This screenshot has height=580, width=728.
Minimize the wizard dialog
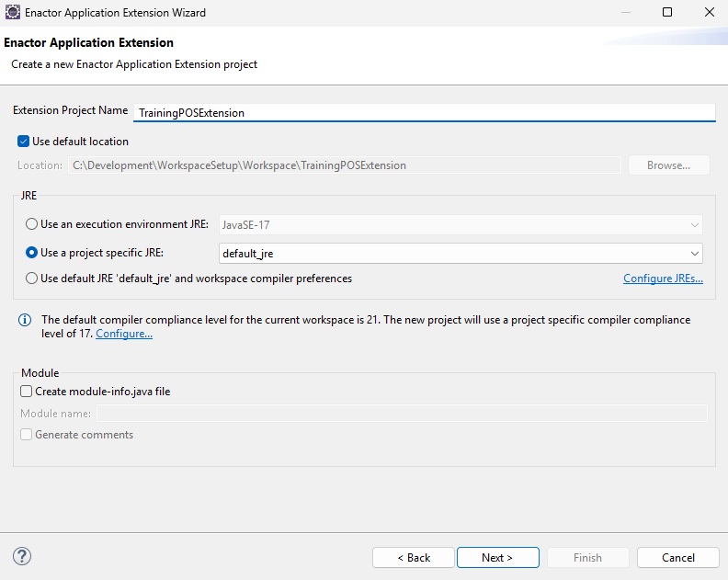point(626,12)
